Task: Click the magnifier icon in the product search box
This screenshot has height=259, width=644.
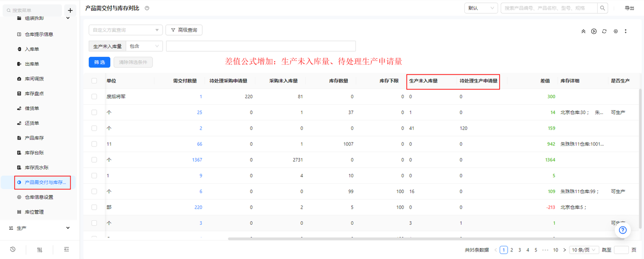Action: 602,8
